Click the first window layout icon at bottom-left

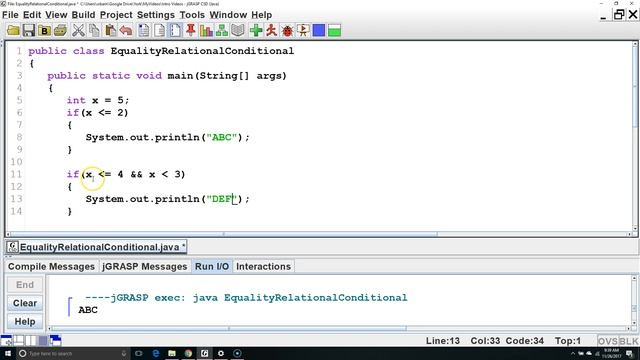pos(6,340)
